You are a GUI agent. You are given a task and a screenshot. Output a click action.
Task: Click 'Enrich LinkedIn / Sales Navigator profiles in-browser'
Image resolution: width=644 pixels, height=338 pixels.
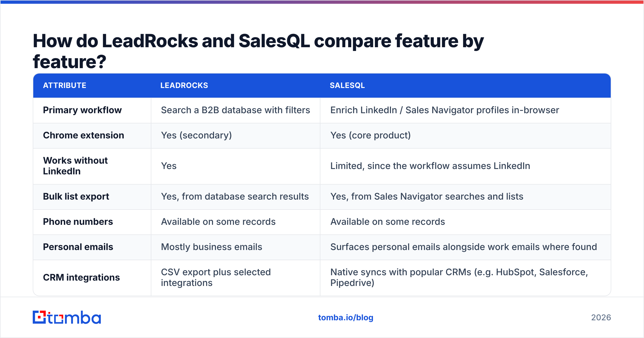tap(445, 110)
